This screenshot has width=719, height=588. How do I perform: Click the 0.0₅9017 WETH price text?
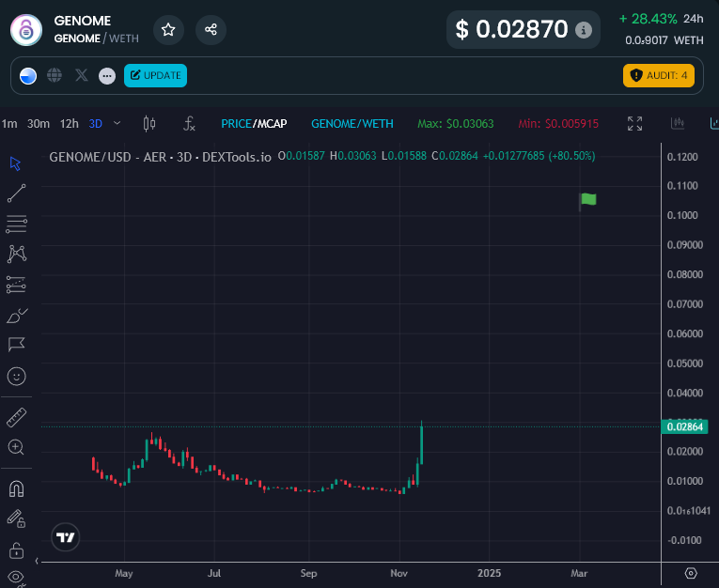pyautogui.click(x=664, y=40)
